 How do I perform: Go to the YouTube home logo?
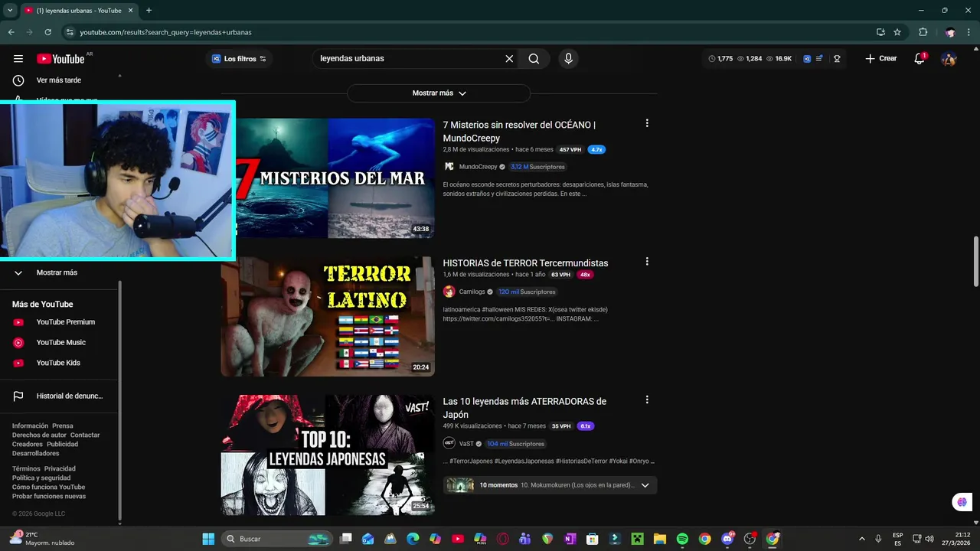pyautogui.click(x=60, y=59)
